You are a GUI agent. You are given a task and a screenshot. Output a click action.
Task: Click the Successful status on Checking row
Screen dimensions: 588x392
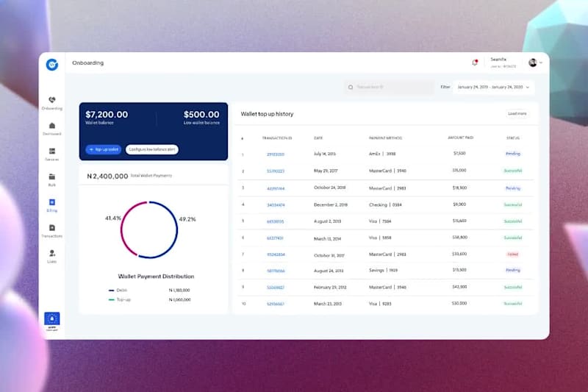click(x=512, y=204)
